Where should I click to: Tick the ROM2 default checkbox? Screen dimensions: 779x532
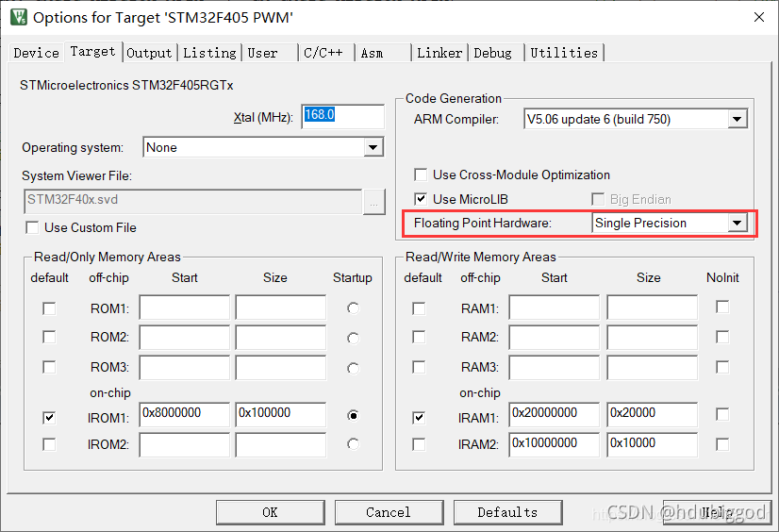pyautogui.click(x=49, y=338)
